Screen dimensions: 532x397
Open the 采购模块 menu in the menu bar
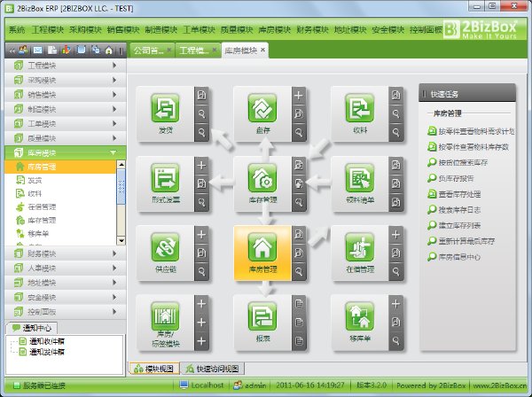85,30
